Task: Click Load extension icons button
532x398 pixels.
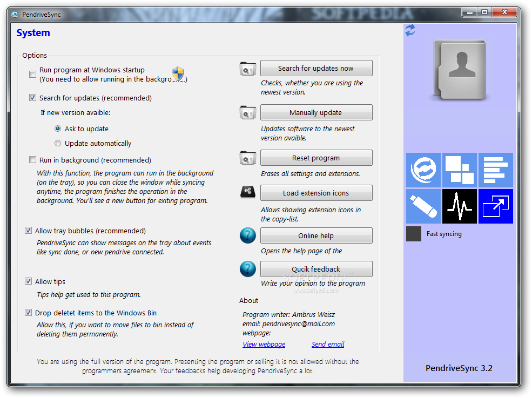Action: tap(316, 193)
